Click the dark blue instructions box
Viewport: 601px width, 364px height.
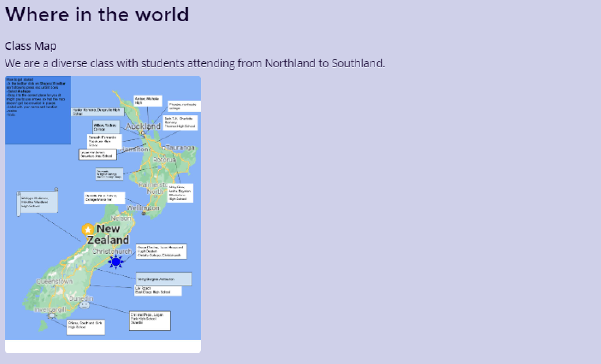(x=38, y=110)
